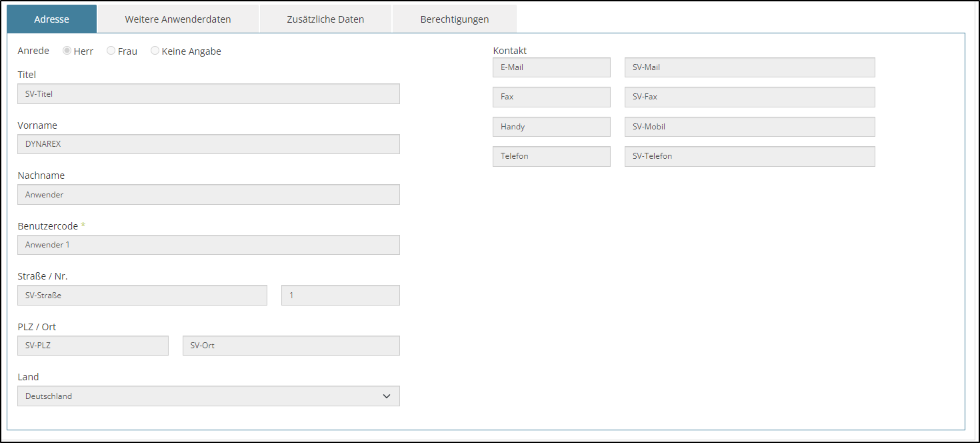The image size is (980, 443).
Task: Click the SV-Mail email value field
Action: tap(749, 67)
